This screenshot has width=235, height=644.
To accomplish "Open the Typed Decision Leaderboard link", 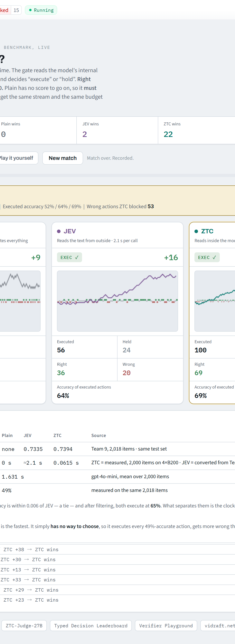I will click(91, 626).
